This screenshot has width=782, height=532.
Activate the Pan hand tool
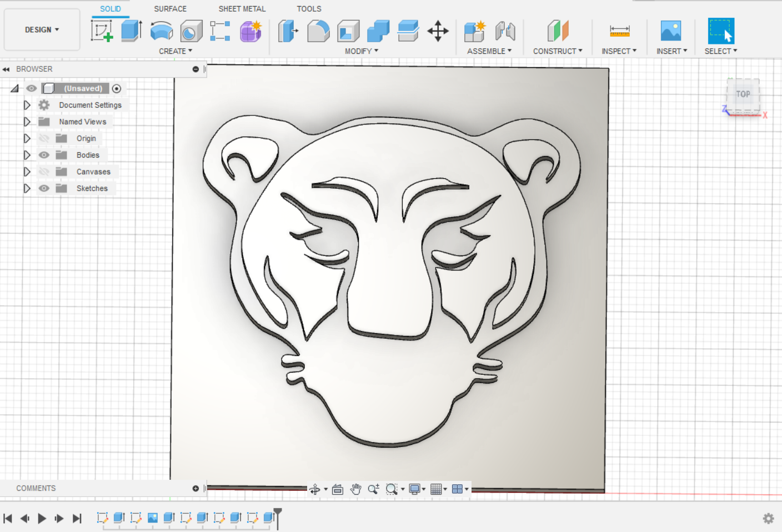(356, 489)
